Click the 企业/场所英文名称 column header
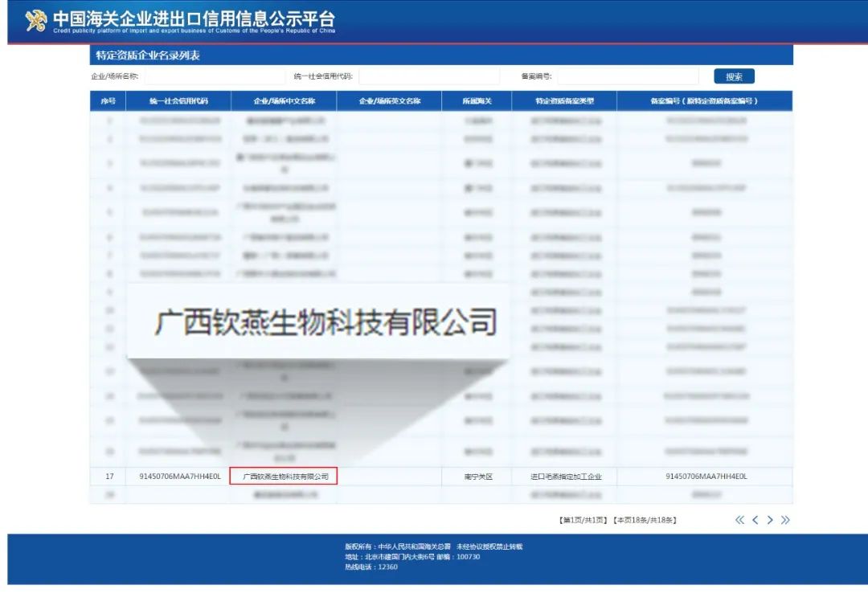This screenshot has width=868, height=610. pos(389,100)
